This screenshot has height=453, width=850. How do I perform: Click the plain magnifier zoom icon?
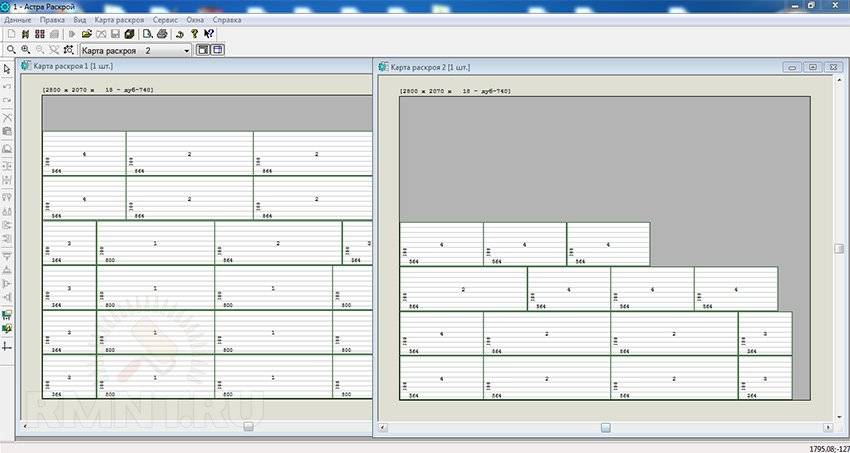tap(11, 50)
